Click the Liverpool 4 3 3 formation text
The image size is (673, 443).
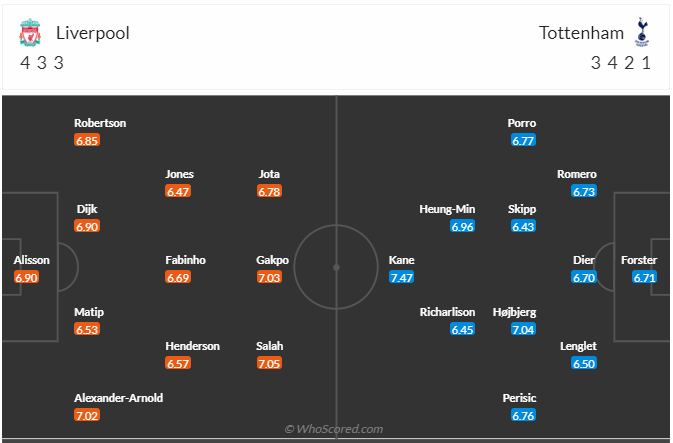tap(42, 63)
